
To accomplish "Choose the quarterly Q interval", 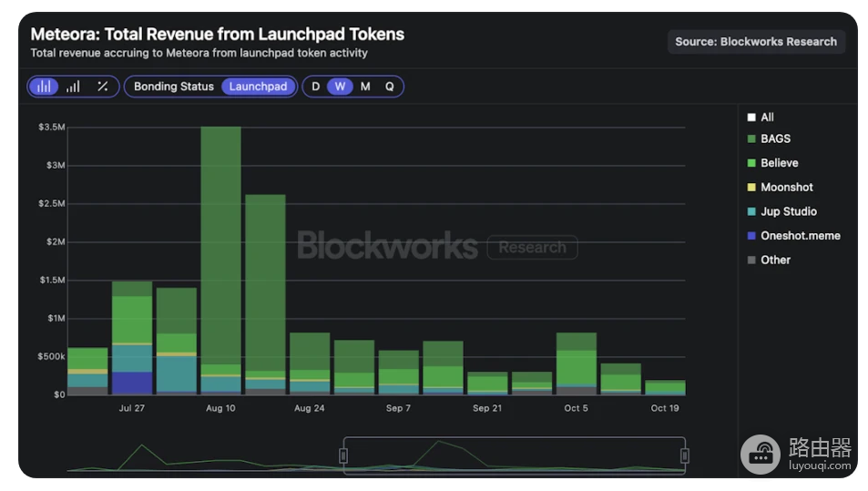I will coord(390,87).
